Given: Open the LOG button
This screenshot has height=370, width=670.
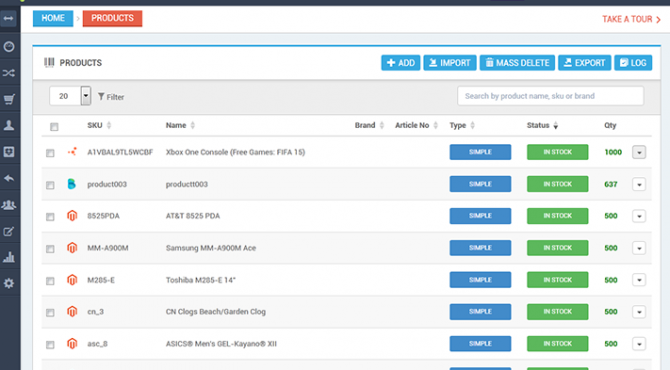Looking at the screenshot, I should 633,63.
